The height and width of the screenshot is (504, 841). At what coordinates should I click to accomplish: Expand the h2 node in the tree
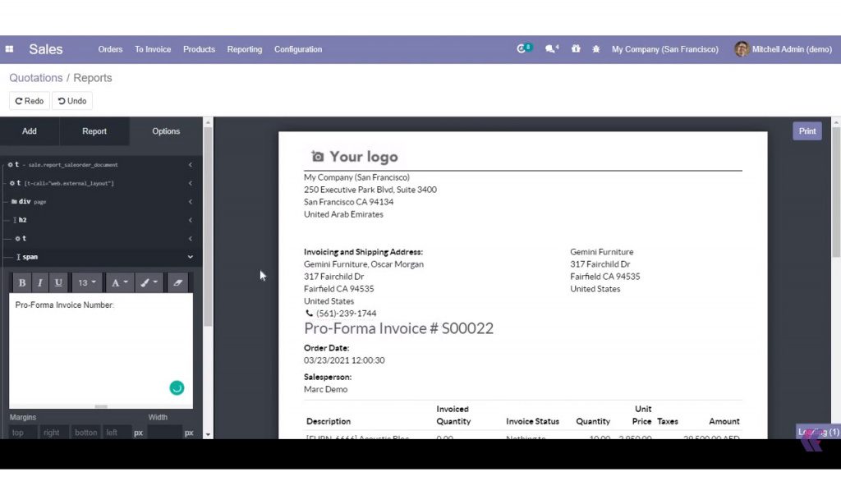[x=190, y=220]
